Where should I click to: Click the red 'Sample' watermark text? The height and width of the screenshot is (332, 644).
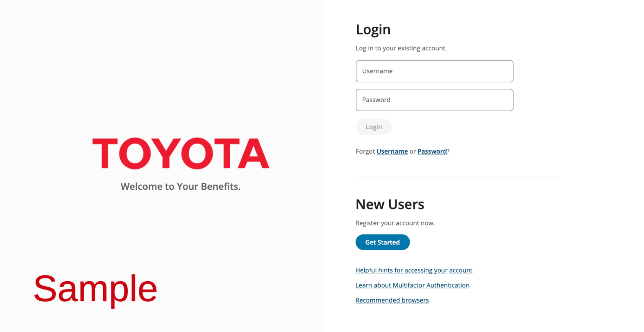click(x=96, y=288)
